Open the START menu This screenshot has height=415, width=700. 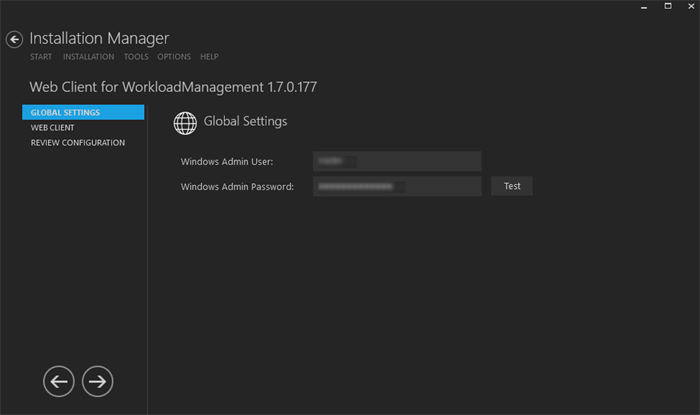coord(41,57)
